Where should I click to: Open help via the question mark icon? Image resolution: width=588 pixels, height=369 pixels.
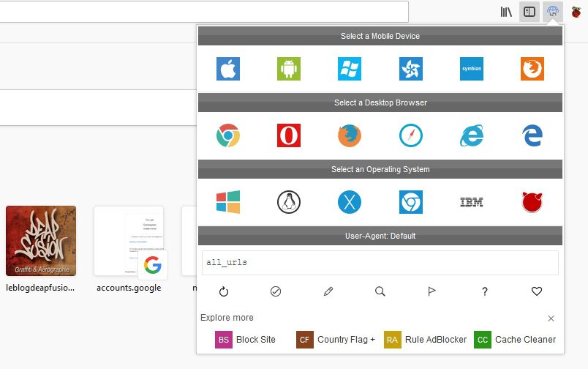click(484, 291)
